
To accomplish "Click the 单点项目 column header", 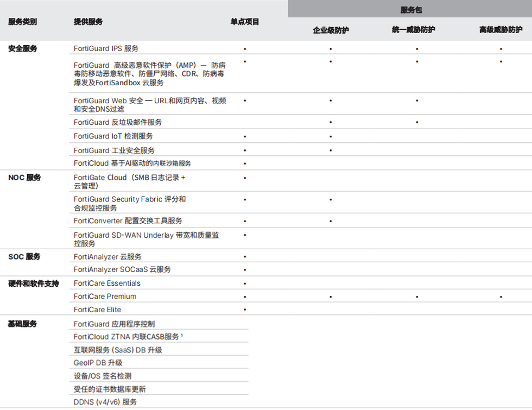I will tap(245, 22).
